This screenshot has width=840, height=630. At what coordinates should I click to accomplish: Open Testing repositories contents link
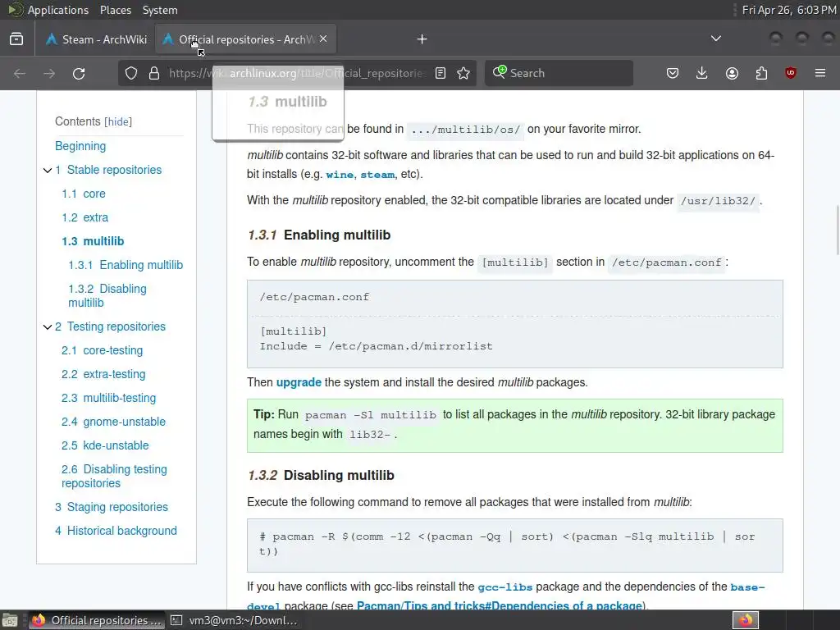pyautogui.click(x=111, y=326)
